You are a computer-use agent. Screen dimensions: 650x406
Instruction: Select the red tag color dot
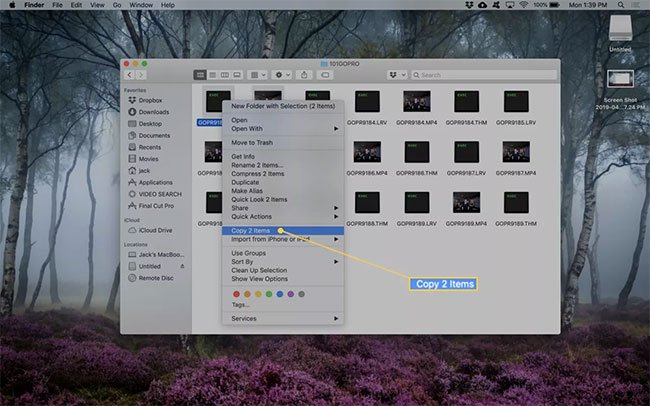(x=236, y=294)
